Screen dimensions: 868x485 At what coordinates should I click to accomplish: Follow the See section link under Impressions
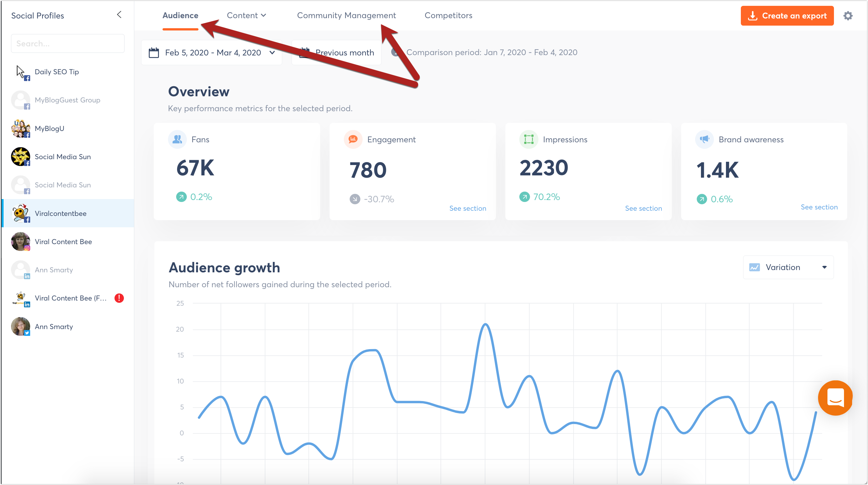[643, 208]
